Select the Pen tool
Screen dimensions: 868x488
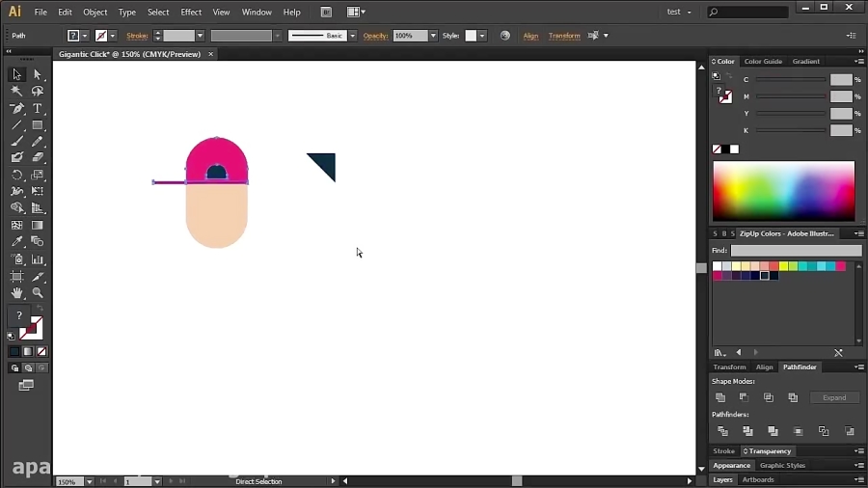(16, 108)
